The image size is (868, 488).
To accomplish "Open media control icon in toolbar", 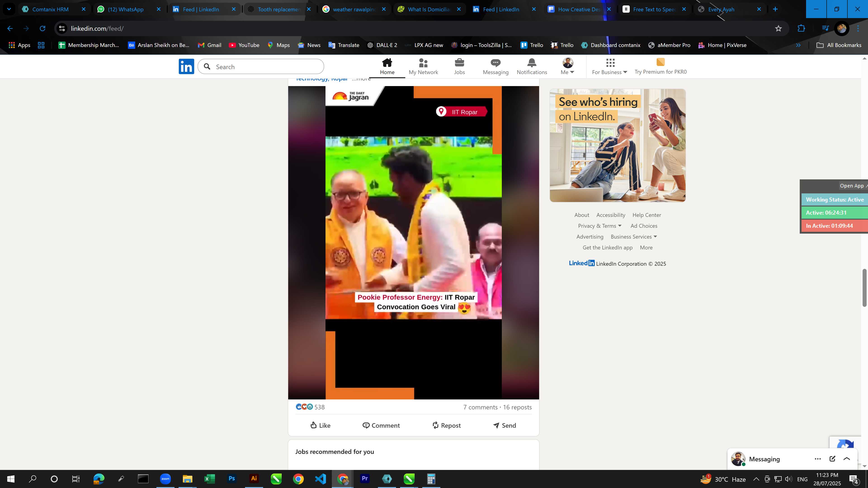I will [825, 29].
